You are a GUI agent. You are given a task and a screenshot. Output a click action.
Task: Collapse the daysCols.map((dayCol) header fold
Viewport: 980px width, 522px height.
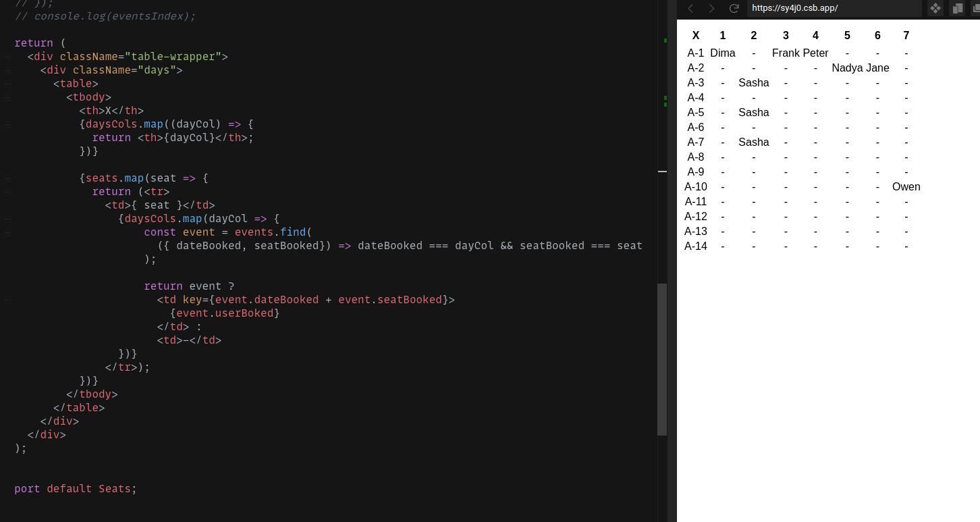(8, 124)
